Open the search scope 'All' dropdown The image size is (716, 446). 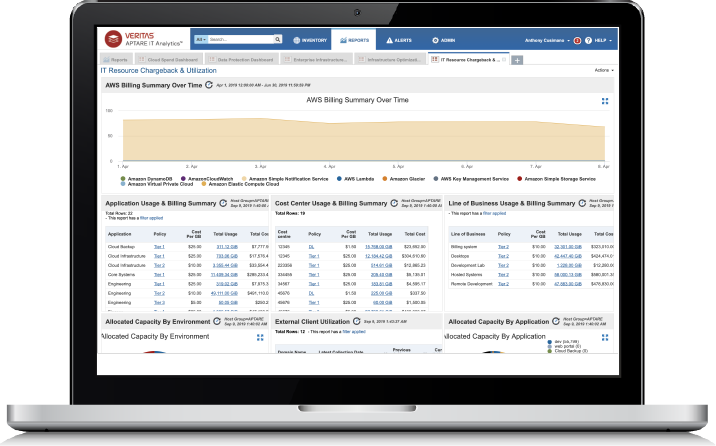[201, 40]
